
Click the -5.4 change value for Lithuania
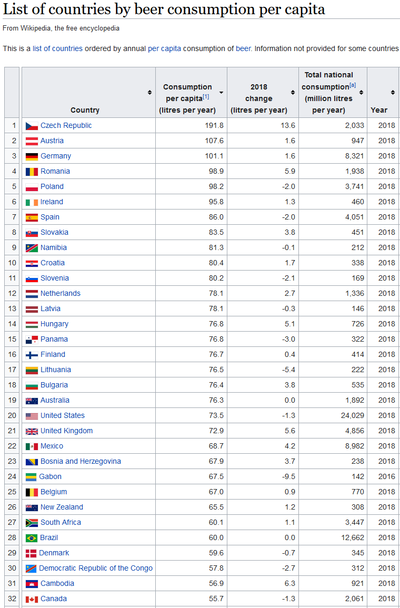pos(289,370)
